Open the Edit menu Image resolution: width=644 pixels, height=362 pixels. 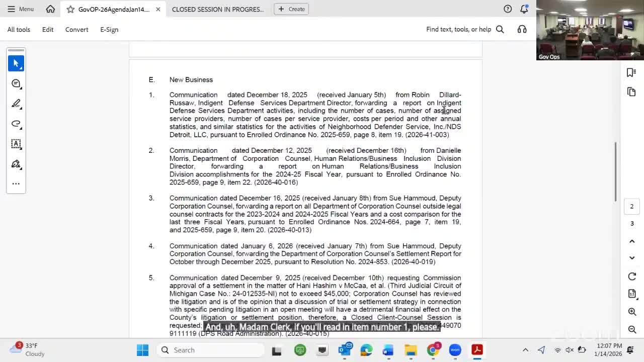47,29
